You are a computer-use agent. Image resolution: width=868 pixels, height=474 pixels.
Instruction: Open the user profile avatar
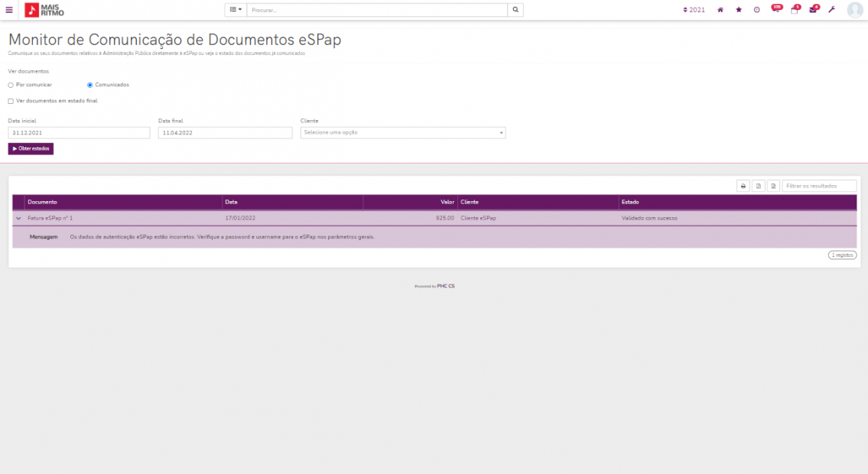(x=855, y=10)
